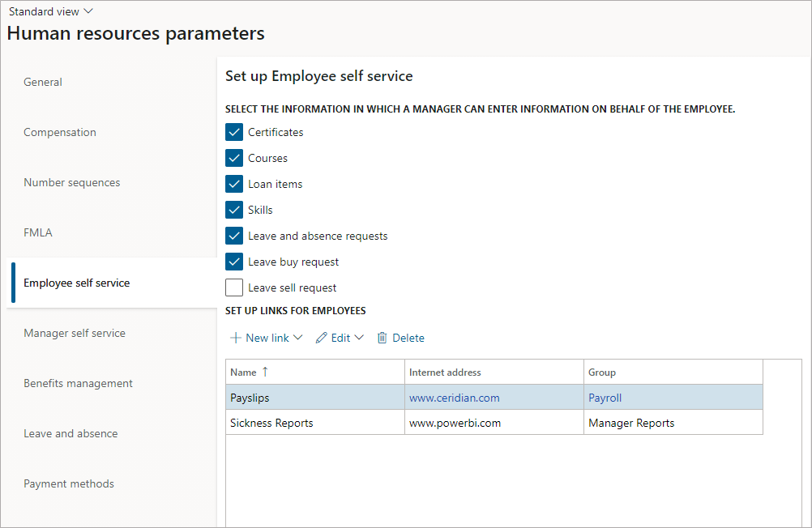Open the Number sequences tab

point(71,182)
